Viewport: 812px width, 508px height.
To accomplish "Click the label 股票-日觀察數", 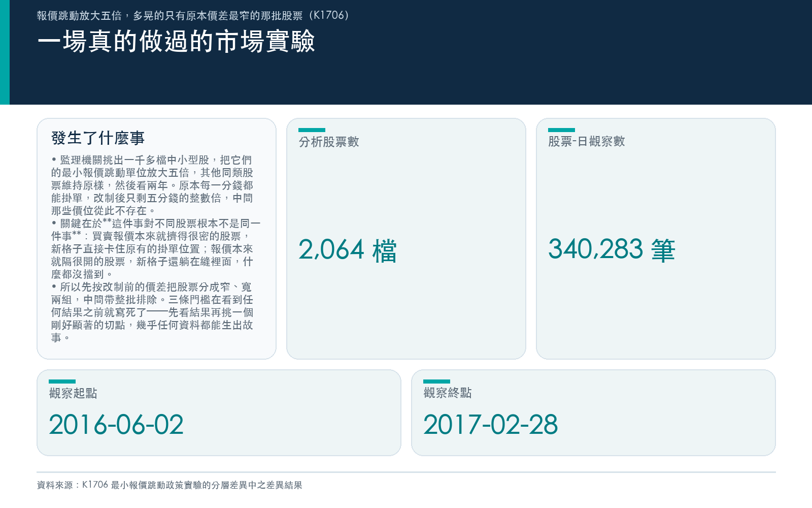I will point(587,142).
